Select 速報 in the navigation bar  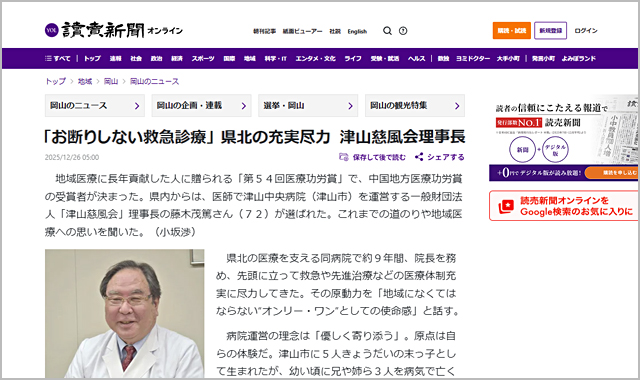(x=116, y=58)
